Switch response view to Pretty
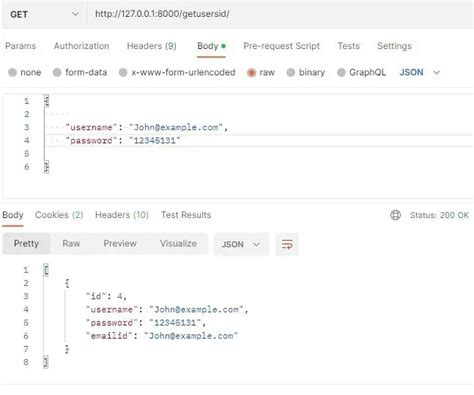The image size is (474, 395). pyautogui.click(x=26, y=244)
